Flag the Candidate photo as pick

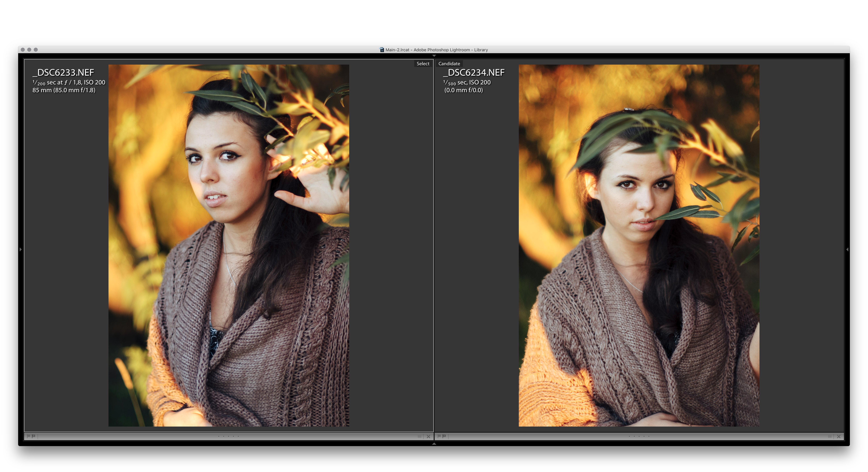coord(439,436)
